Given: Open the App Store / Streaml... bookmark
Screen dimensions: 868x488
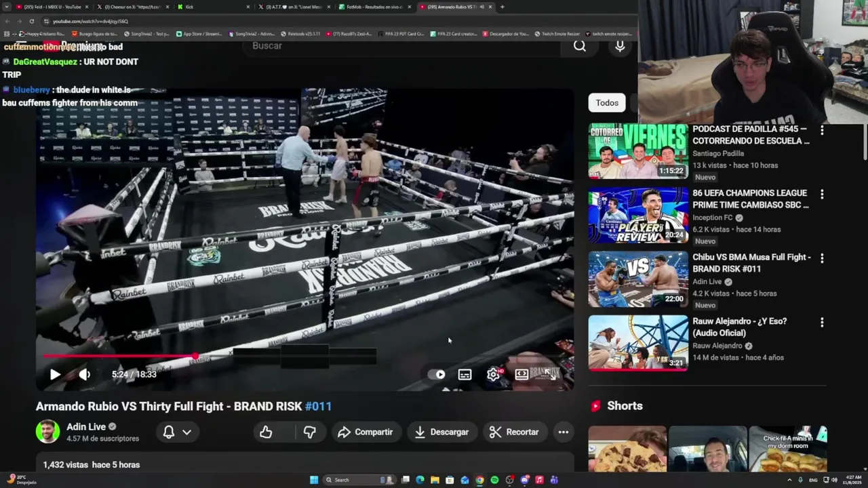Looking at the screenshot, I should (x=199, y=33).
